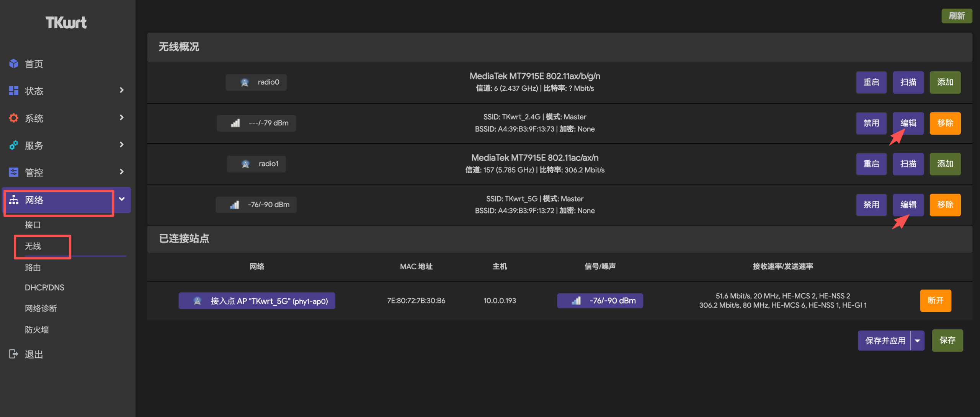Disable the TKwrt_5G wireless network
This screenshot has width=980, height=417.
pos(871,205)
